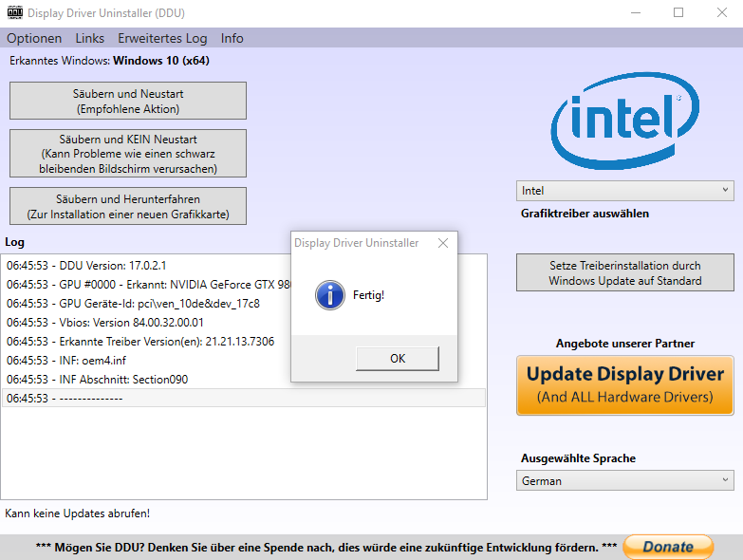The width and height of the screenshot is (743, 560).
Task: Click Erkanntes Windows: Windows 10 (x64) label
Action: click(109, 61)
